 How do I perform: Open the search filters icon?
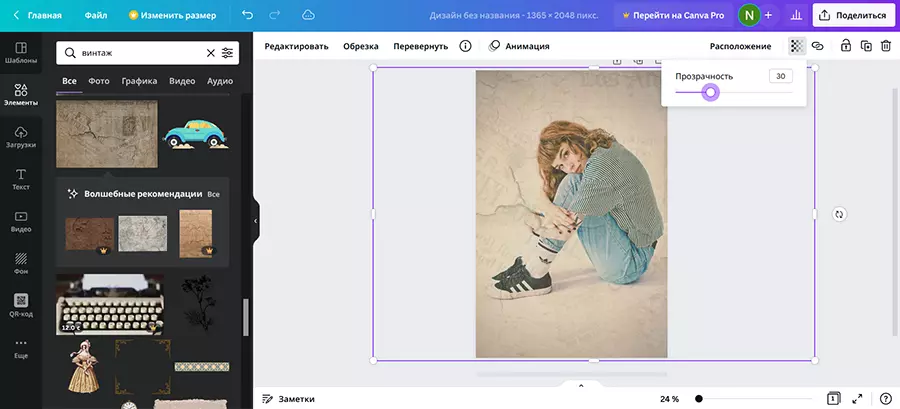pyautogui.click(x=228, y=53)
